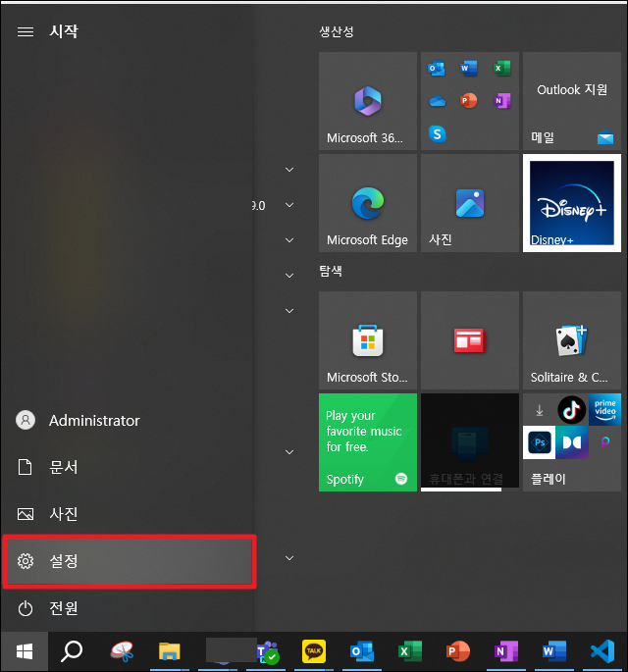This screenshot has height=672, width=628.
Task: Open Outlook from the taskbar
Action: click(x=362, y=651)
